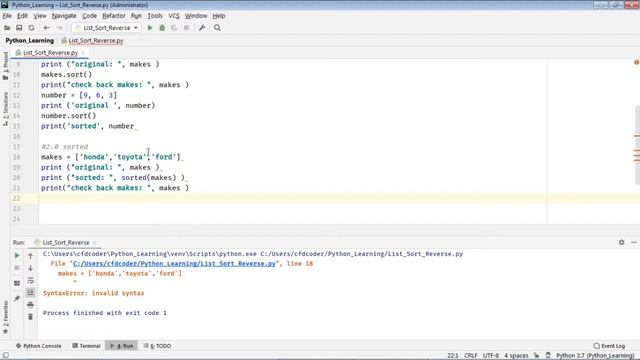Toggle soft-wrap in Run console
Image resolution: width=640 pixels, height=360 pixels.
[31, 280]
